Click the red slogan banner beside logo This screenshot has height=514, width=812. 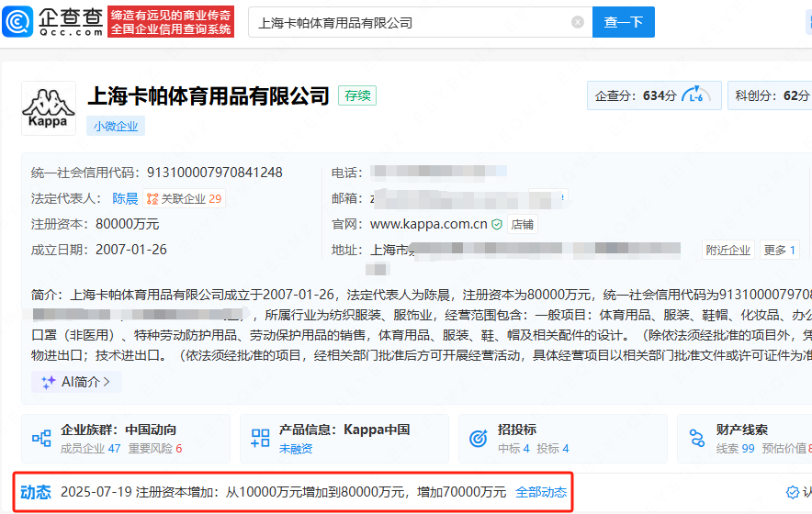(x=171, y=22)
